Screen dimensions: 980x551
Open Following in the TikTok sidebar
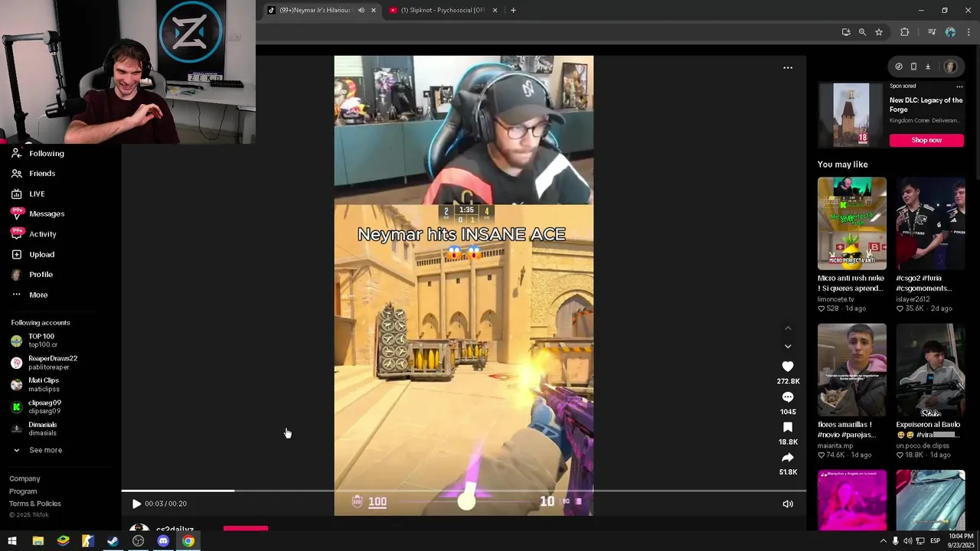(47, 153)
